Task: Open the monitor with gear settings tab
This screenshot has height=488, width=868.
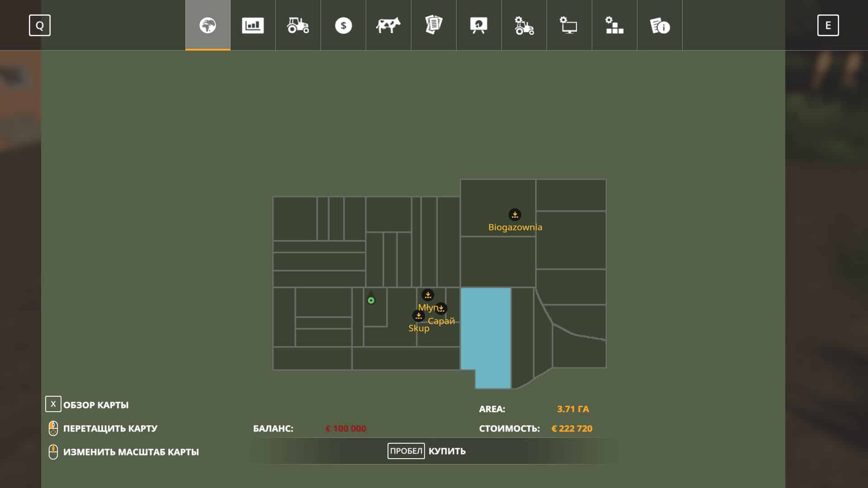Action: (x=569, y=25)
